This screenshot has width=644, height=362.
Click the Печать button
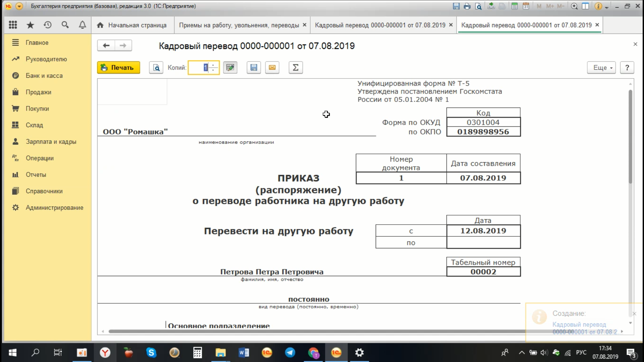118,68
